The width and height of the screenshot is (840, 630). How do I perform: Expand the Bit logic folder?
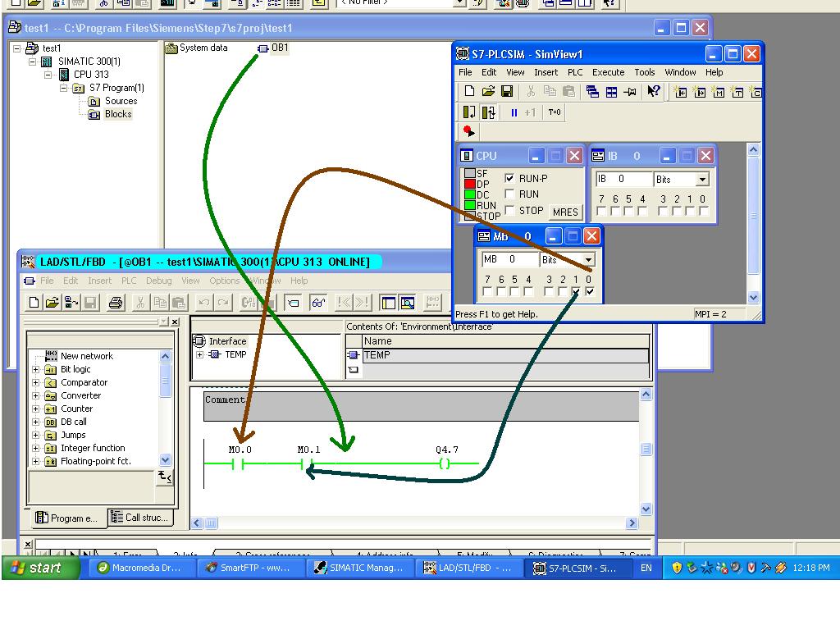(36, 369)
